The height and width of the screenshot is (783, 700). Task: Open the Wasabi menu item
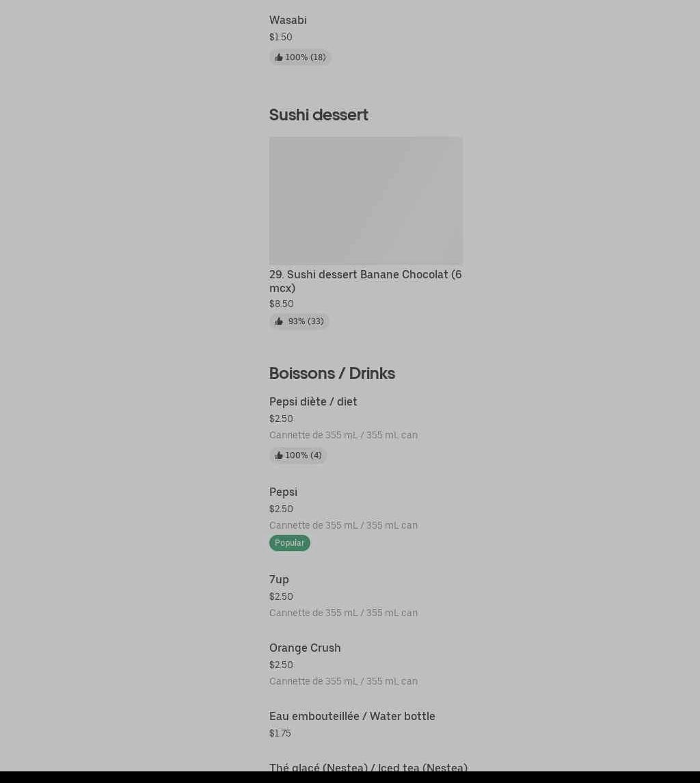point(288,21)
